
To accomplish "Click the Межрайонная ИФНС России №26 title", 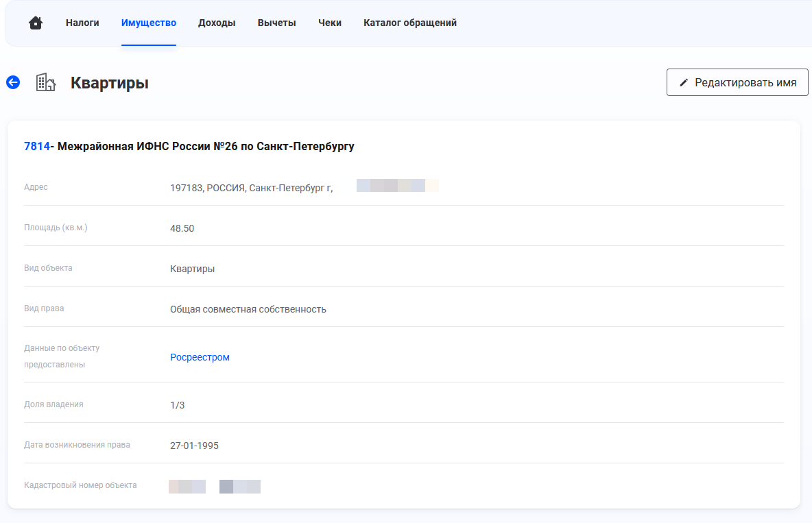I will coord(206,146).
